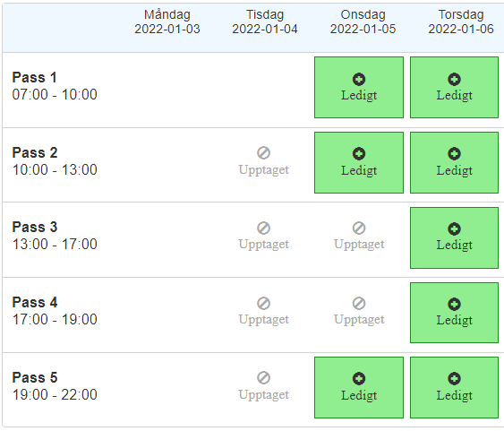Book Ledigt slot Pass 5 Torsdag
Image resolution: width=504 pixels, height=431 pixels.
[454, 388]
